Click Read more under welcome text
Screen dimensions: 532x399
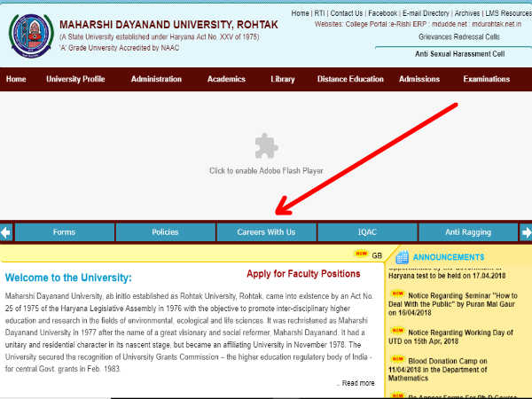point(358,383)
